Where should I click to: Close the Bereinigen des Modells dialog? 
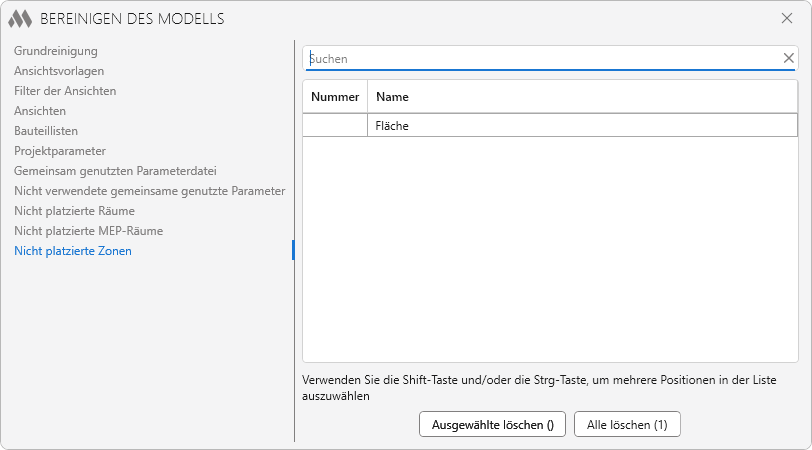(786, 18)
